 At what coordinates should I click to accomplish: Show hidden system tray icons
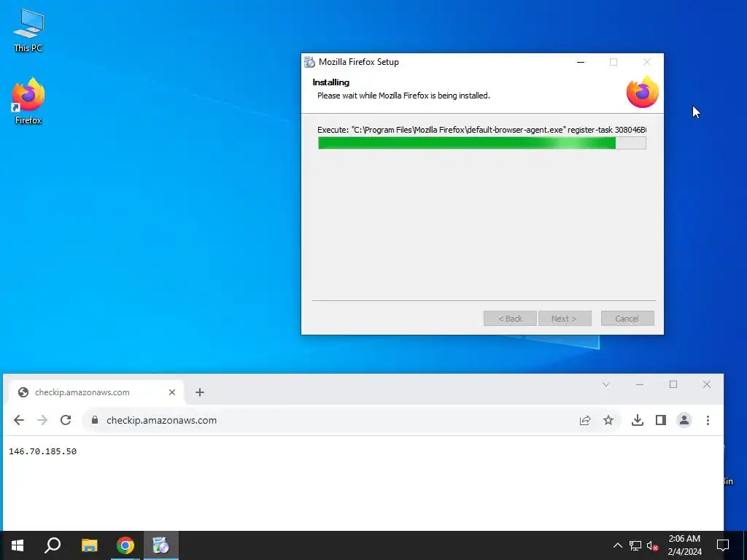point(617,545)
